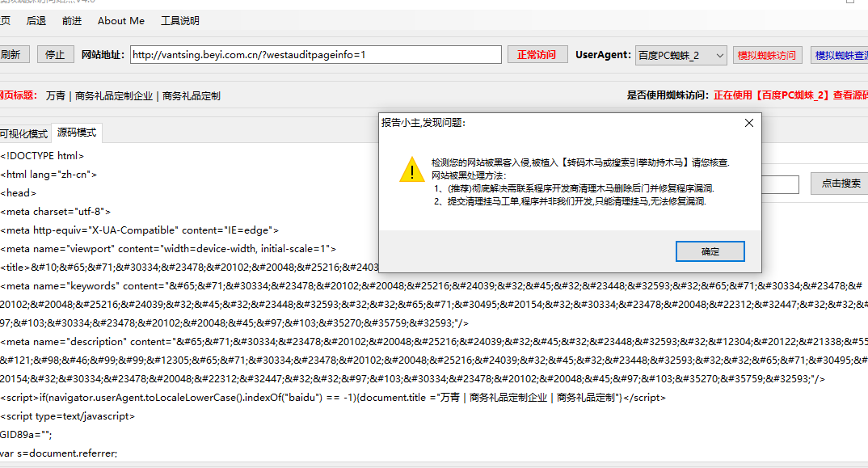Open the About Me menu
This screenshot has width=868, height=468.
click(x=121, y=21)
